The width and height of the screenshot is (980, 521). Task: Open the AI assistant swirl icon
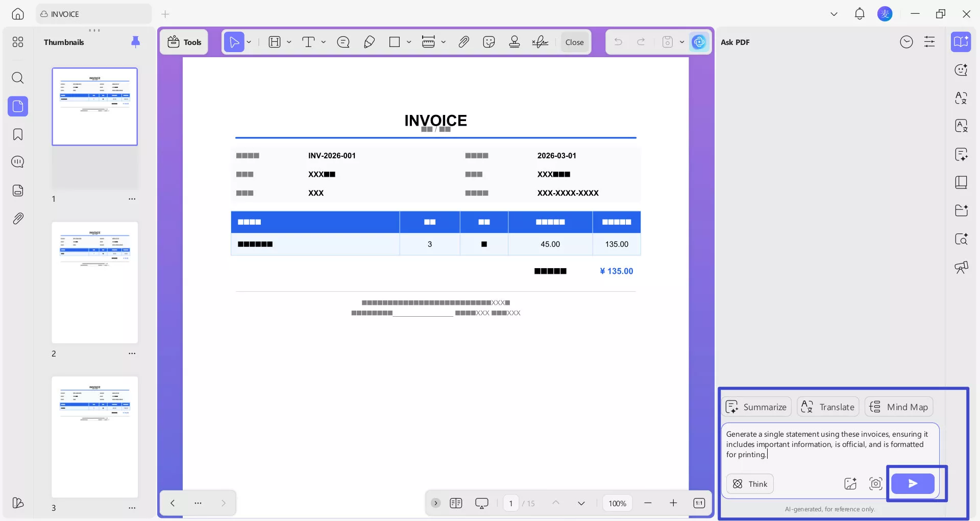(x=699, y=42)
